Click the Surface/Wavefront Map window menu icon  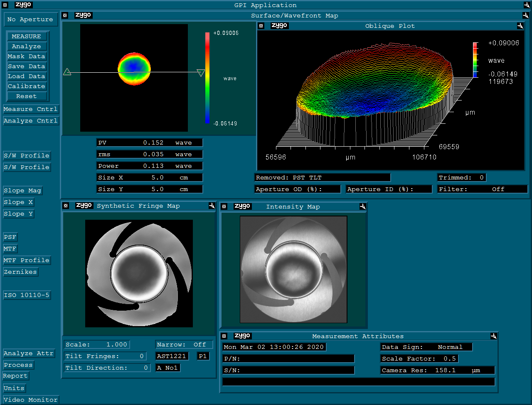(65, 15)
